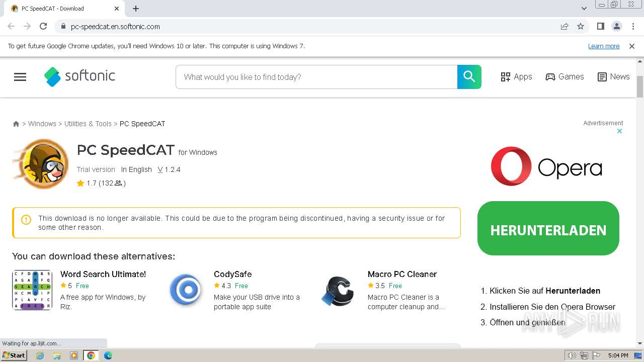This screenshot has height=362, width=644.
Task: Open the Softonic hamburger menu
Action: (x=20, y=77)
